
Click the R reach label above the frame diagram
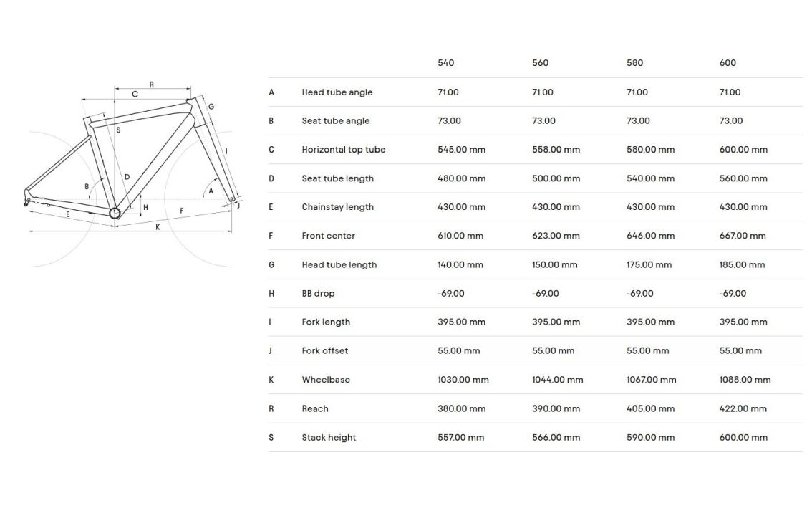(151, 85)
